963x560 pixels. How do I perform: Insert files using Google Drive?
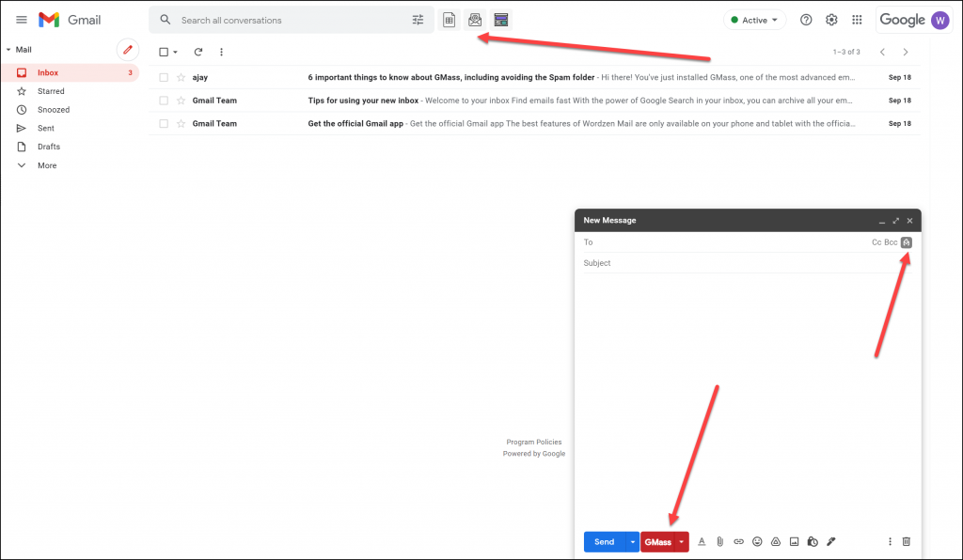tap(776, 541)
